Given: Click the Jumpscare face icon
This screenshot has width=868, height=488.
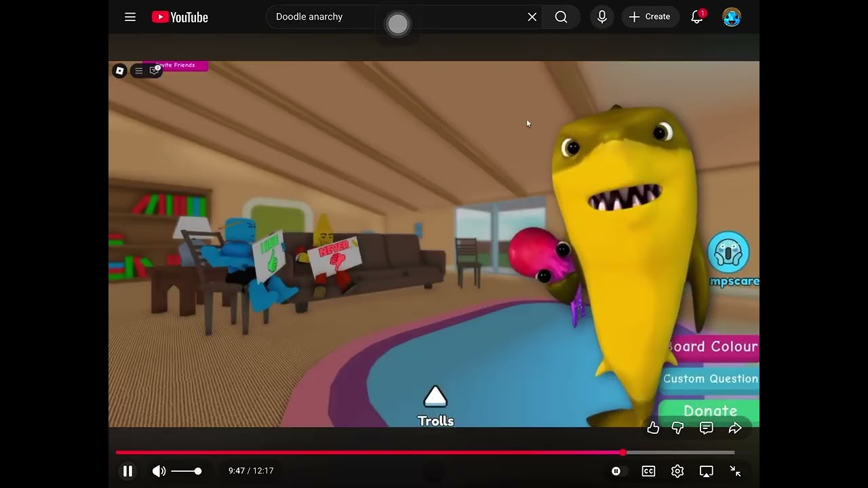Looking at the screenshot, I should pyautogui.click(x=729, y=253).
